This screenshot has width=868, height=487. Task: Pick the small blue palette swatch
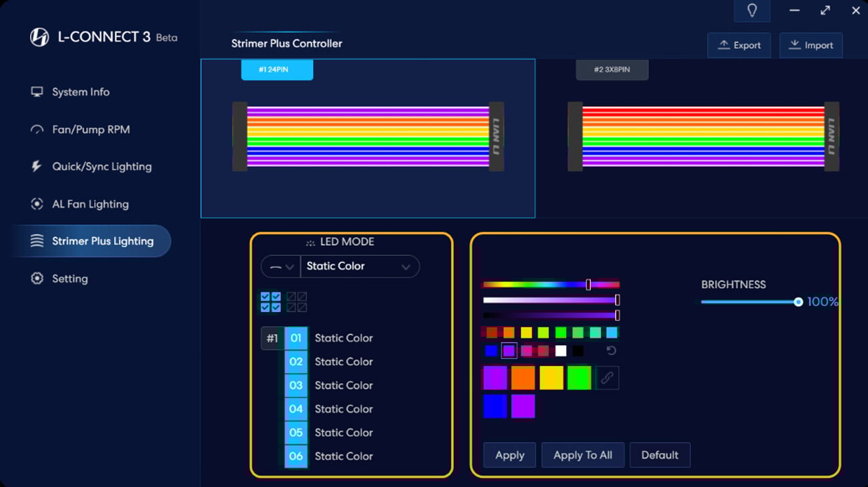[491, 351]
